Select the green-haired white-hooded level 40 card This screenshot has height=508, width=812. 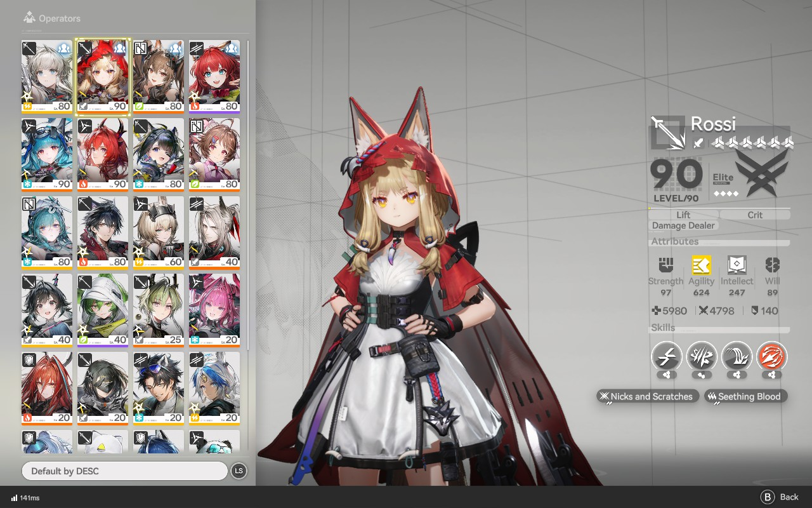pyautogui.click(x=103, y=311)
